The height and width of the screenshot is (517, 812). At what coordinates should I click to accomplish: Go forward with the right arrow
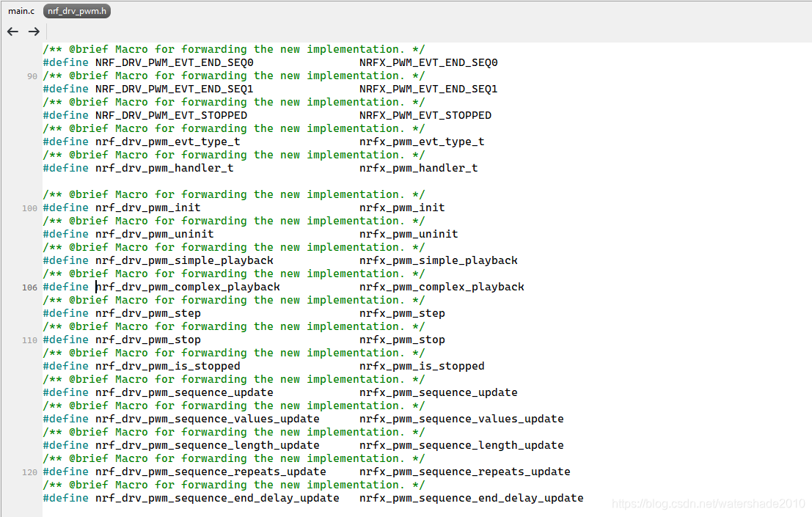coord(34,32)
